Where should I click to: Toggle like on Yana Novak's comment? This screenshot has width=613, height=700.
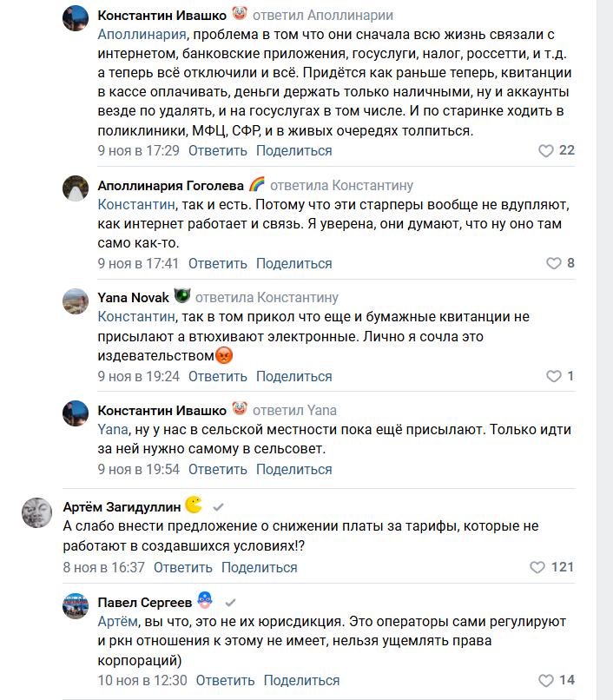click(x=552, y=376)
